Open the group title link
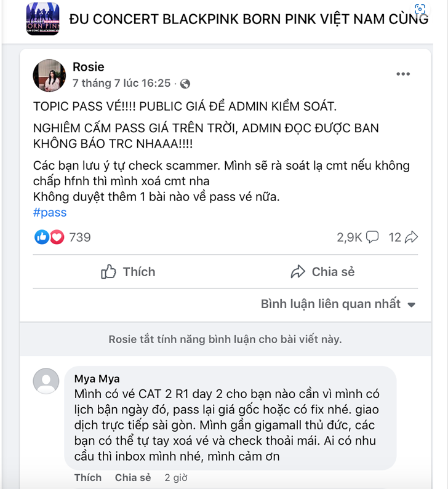Image resolution: width=448 pixels, height=489 pixels. point(249,18)
